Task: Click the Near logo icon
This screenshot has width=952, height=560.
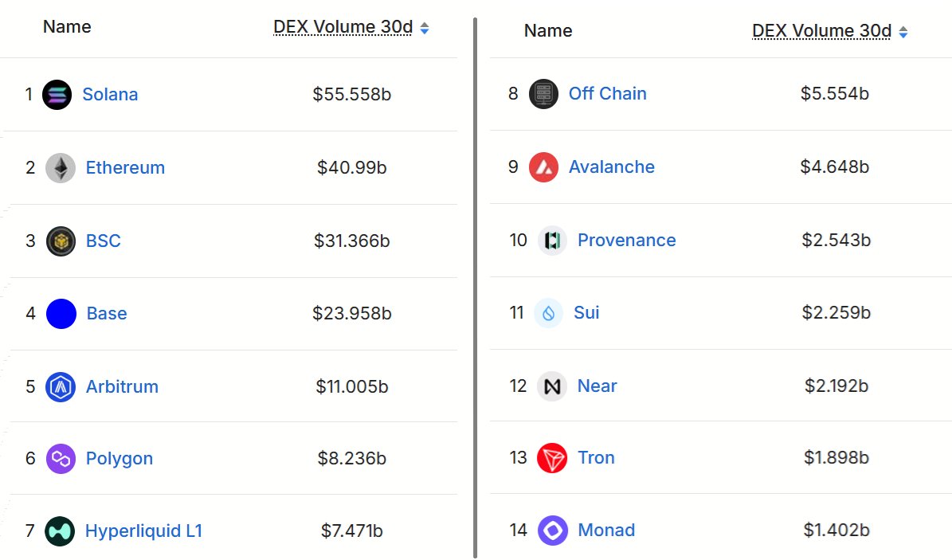Action: coord(552,386)
